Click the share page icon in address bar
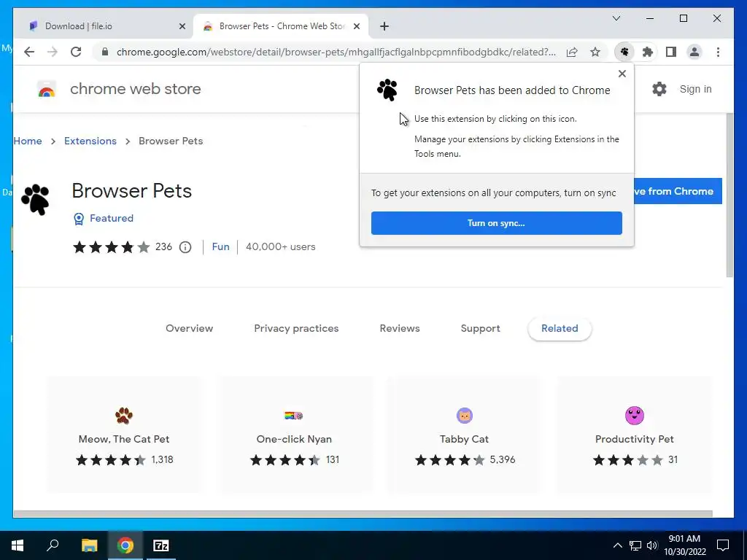Viewport: 747px width, 560px height. tap(572, 52)
